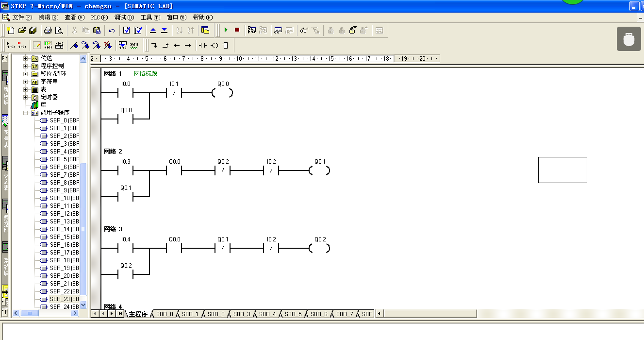This screenshot has width=644, height=340.
Task: Toggle a bookmark on the current network
Action: [x=74, y=45]
